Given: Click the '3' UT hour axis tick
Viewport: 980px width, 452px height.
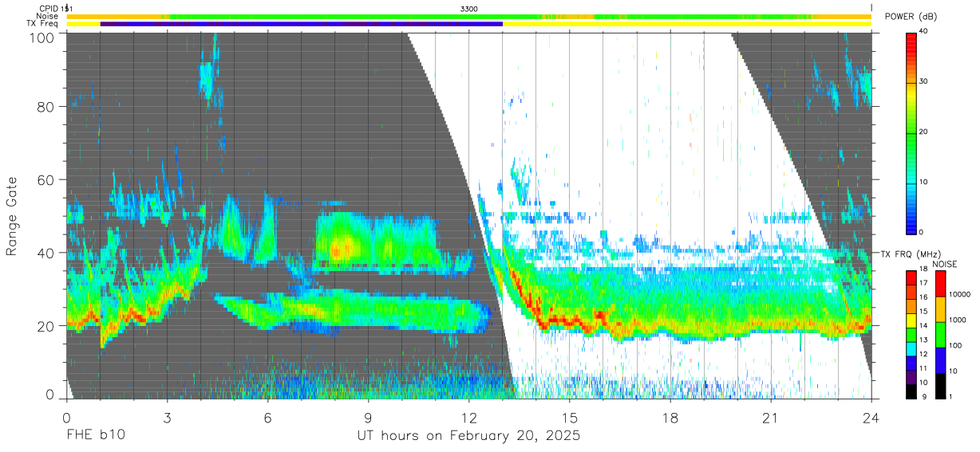Looking at the screenshot, I should pos(167,417).
